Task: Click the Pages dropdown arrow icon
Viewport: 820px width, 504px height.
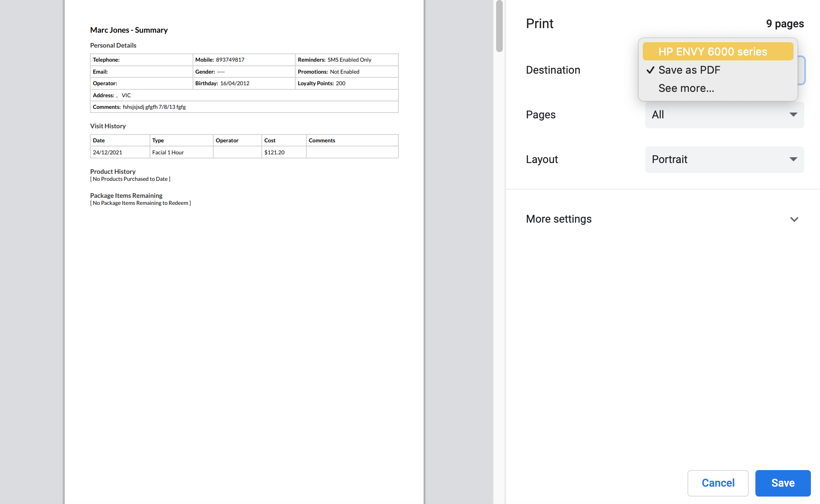Action: click(x=793, y=115)
